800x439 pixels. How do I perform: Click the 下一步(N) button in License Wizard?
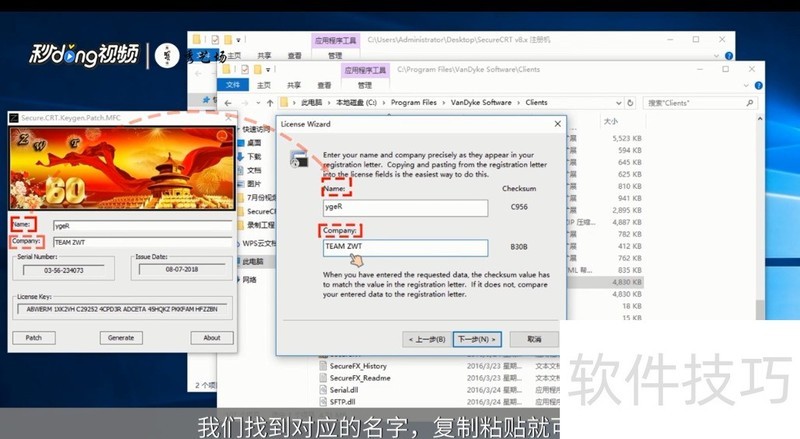coord(475,339)
